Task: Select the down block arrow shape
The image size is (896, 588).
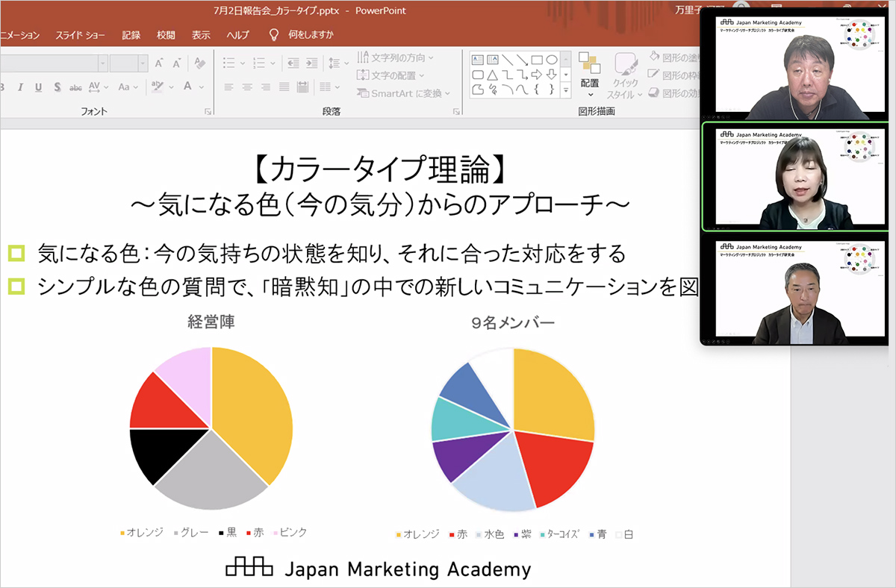Action: point(552,75)
